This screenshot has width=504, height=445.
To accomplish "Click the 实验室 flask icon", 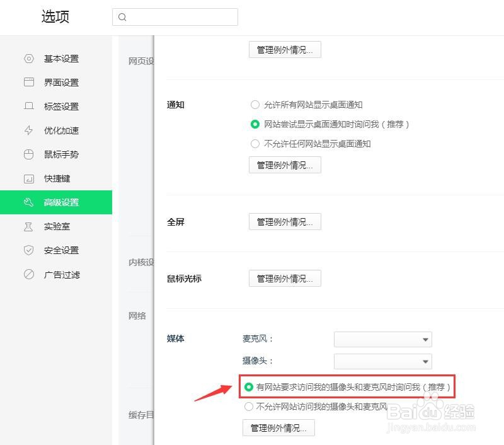I will click(29, 226).
